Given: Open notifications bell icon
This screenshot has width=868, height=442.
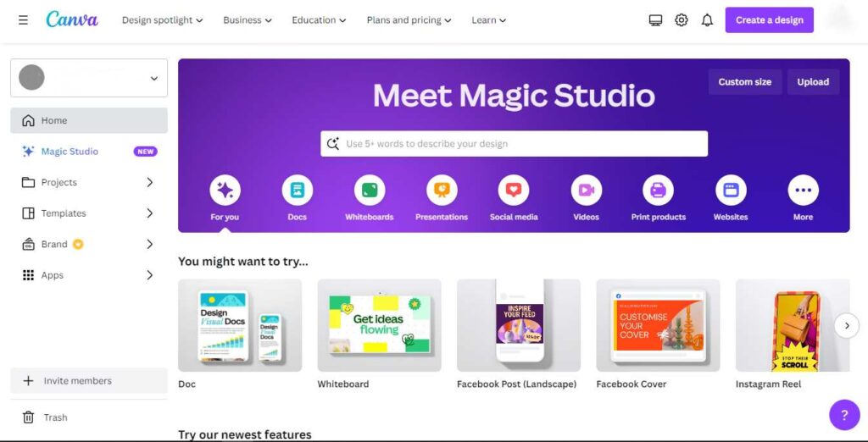Looking at the screenshot, I should point(707,20).
